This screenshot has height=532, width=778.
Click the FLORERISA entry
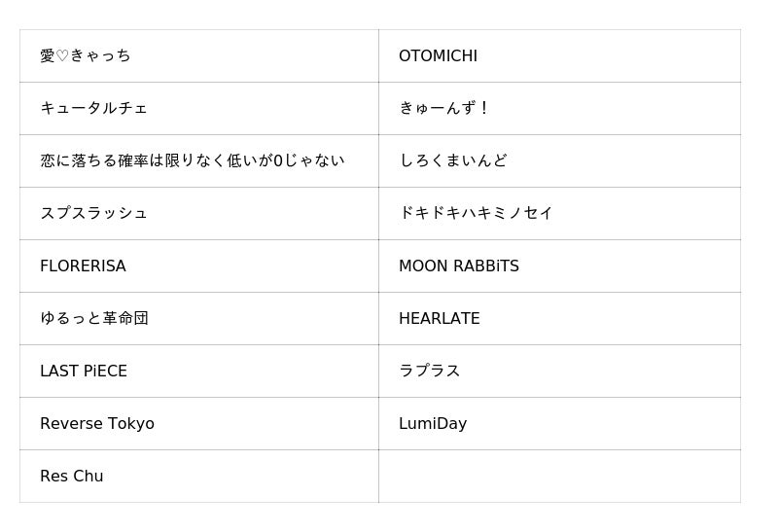(83, 266)
